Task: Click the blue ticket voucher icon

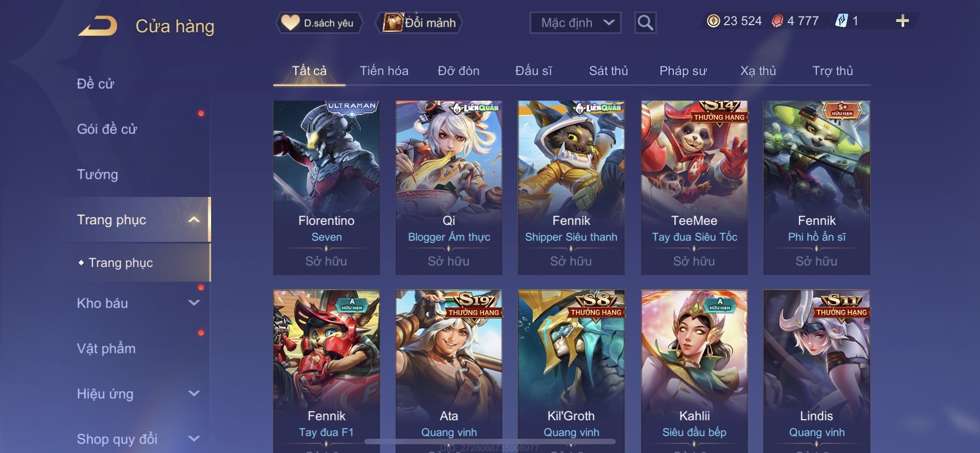Action: pos(841,21)
